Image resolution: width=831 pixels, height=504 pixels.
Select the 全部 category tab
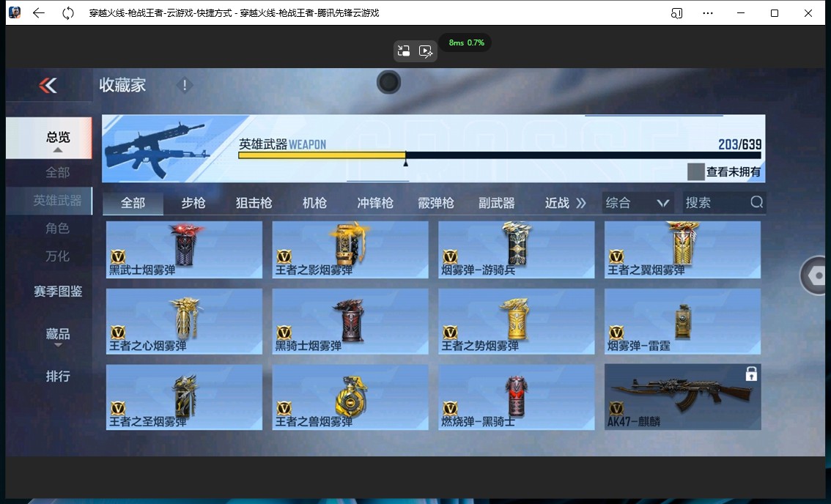(133, 203)
